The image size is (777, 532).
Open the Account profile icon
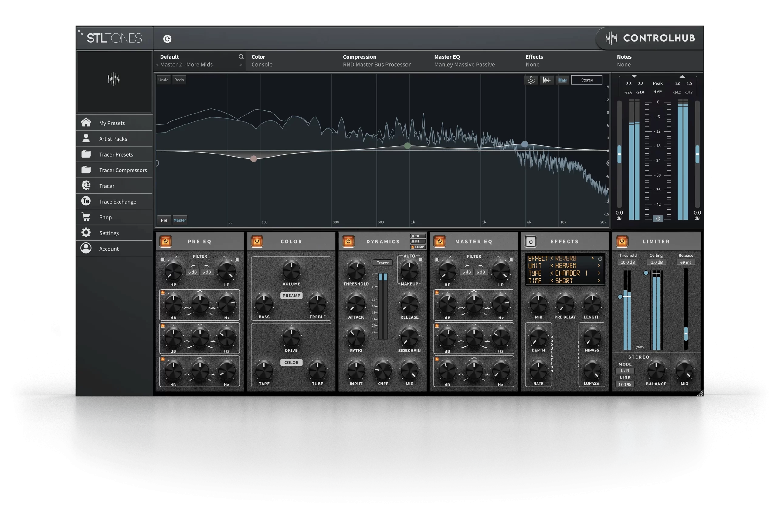pos(86,248)
